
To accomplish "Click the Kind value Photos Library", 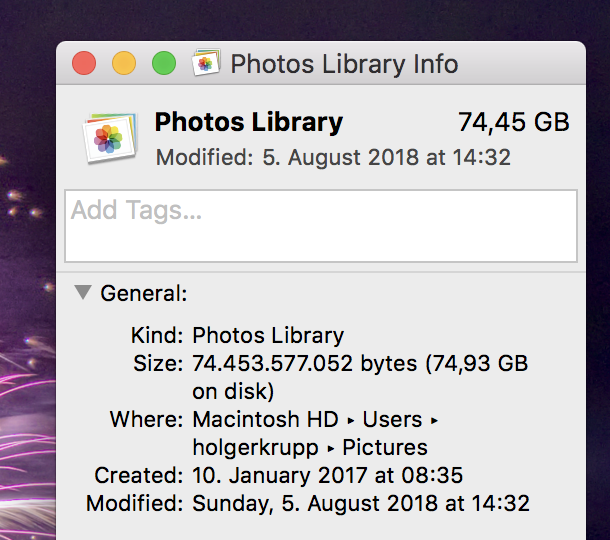I will [x=268, y=336].
